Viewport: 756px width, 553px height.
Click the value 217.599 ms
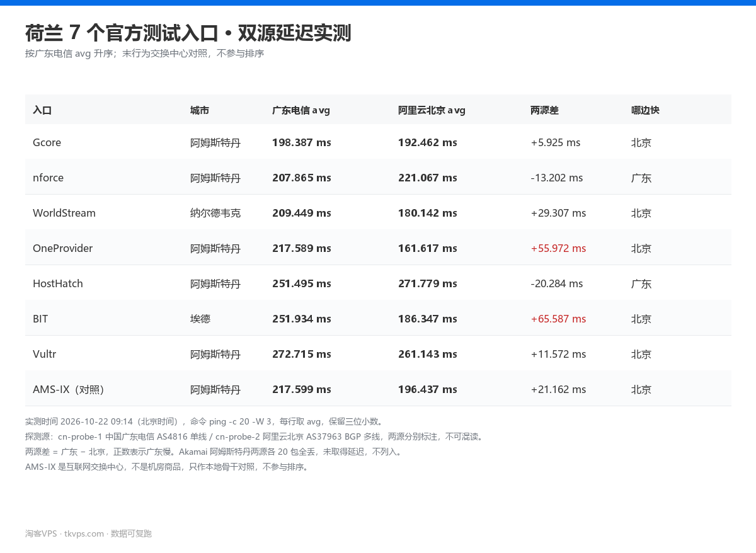pyautogui.click(x=302, y=389)
